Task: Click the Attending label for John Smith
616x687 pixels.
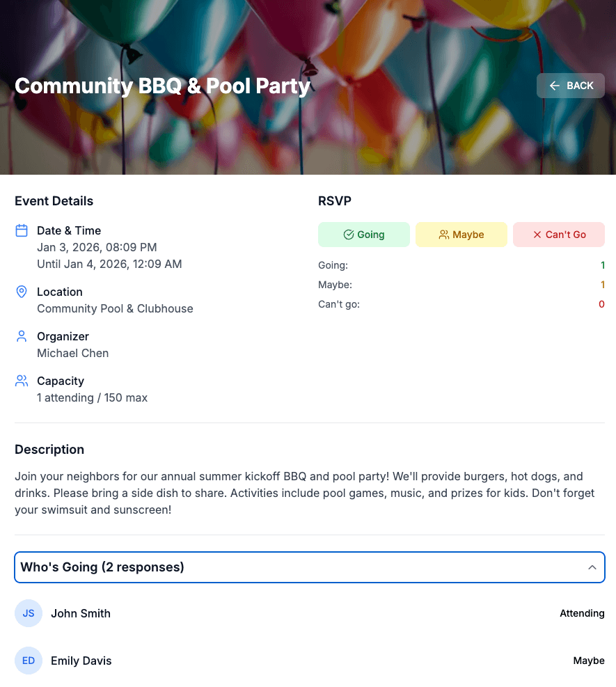Action: click(582, 613)
